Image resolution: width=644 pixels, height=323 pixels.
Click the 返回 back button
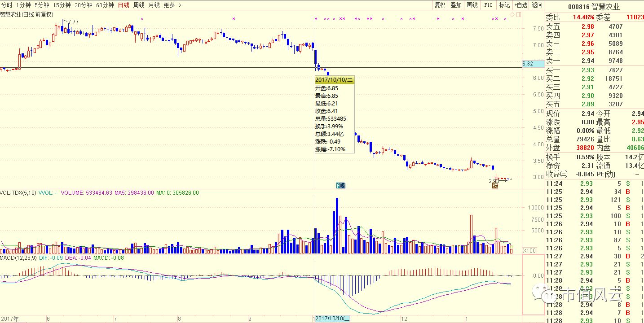tap(537, 5)
